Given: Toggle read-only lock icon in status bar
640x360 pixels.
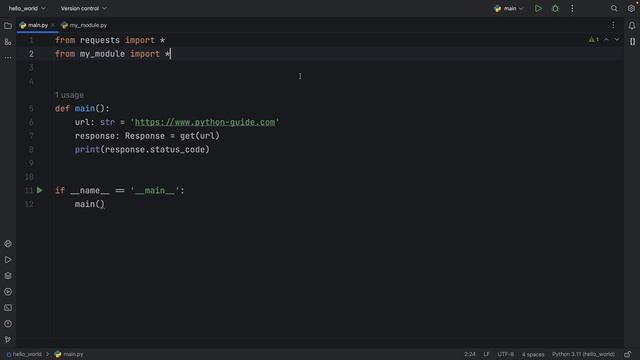Looking at the screenshot, I should (x=628, y=354).
